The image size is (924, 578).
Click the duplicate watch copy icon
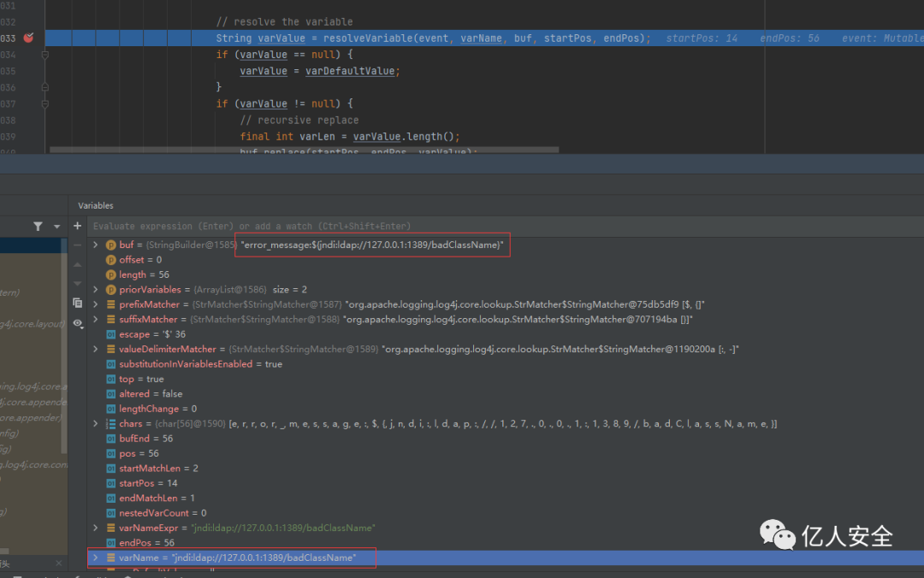click(77, 303)
